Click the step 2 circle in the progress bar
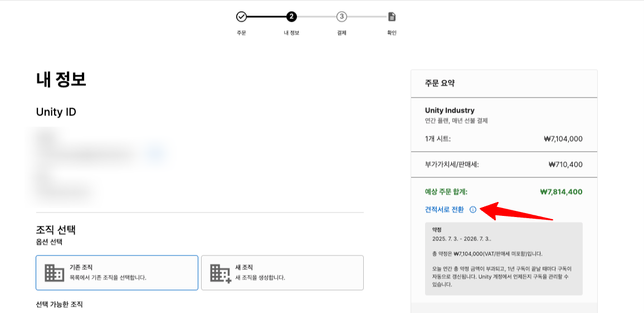This screenshot has height=313, width=644. tap(291, 17)
